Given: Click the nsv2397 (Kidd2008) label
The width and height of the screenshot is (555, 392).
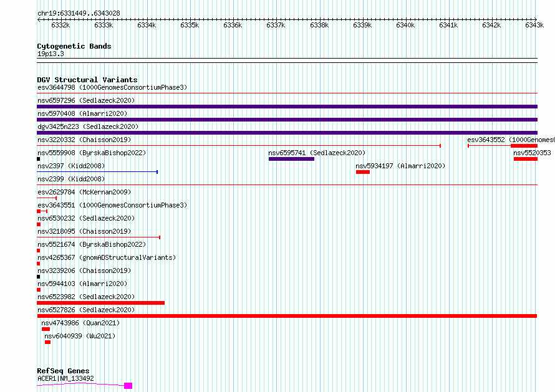Looking at the screenshot, I should 71,166.
